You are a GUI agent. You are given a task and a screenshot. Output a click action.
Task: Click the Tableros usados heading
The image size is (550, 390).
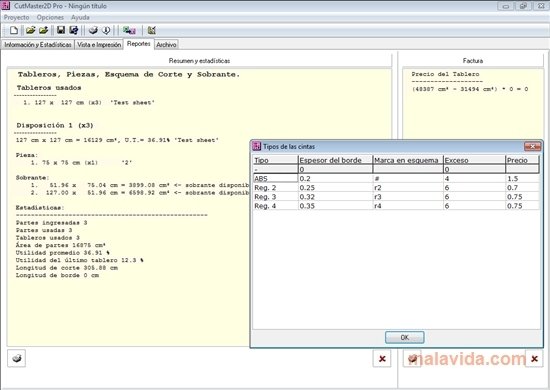click(x=49, y=88)
